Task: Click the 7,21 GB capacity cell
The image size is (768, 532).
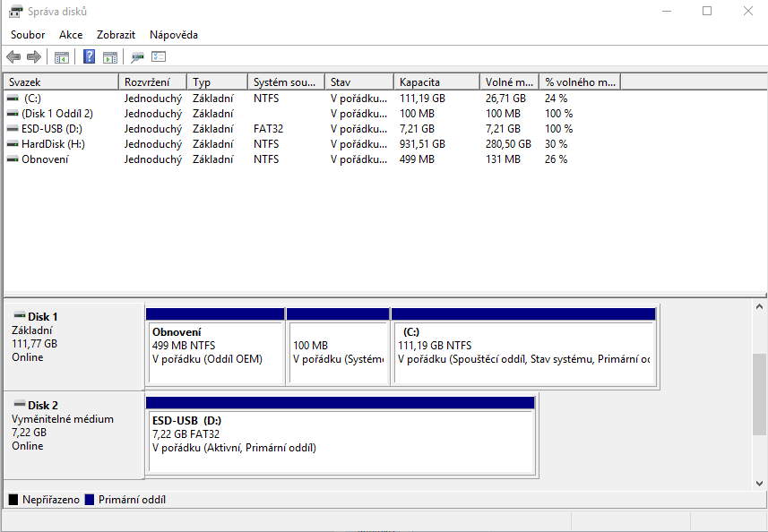Action: point(417,129)
